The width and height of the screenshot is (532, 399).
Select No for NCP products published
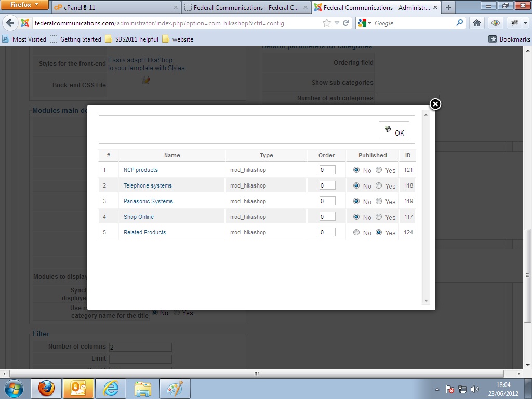tap(356, 170)
